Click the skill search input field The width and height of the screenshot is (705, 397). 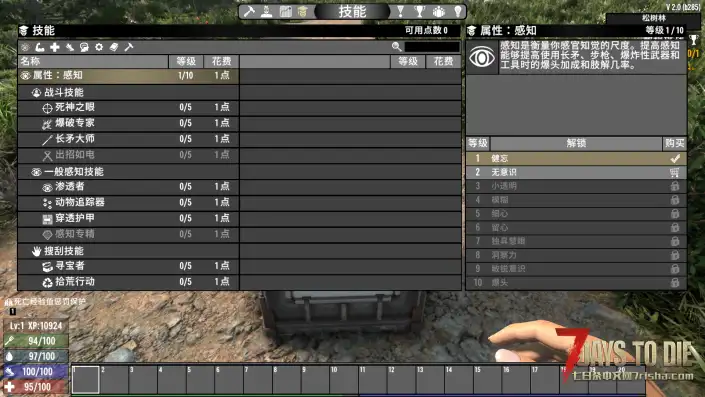432,47
